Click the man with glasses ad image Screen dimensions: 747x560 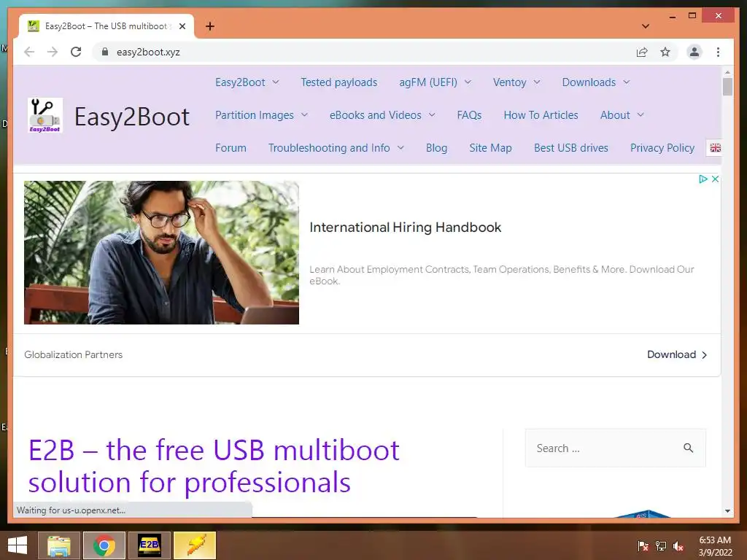click(161, 252)
